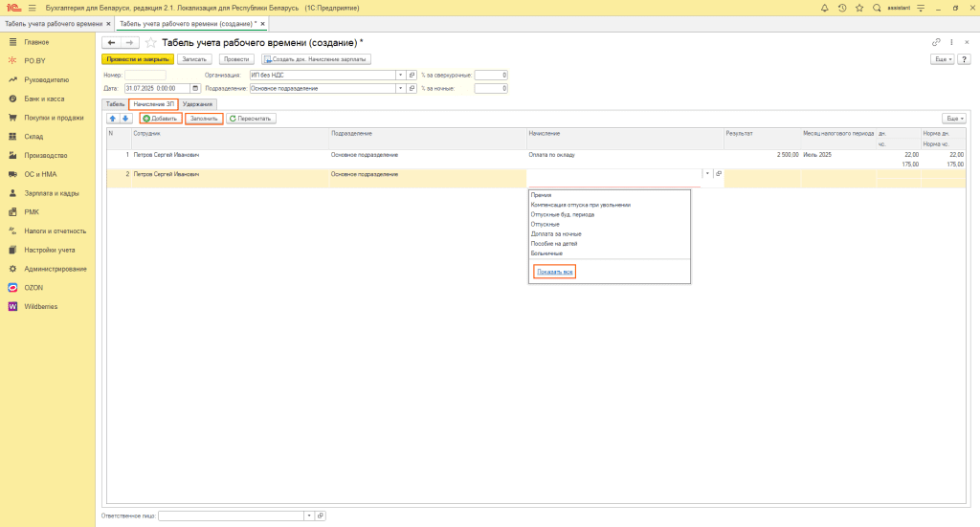Image resolution: width=980 pixels, height=527 pixels.
Task: Choose Доплата за ночные from list
Action: click(556, 234)
